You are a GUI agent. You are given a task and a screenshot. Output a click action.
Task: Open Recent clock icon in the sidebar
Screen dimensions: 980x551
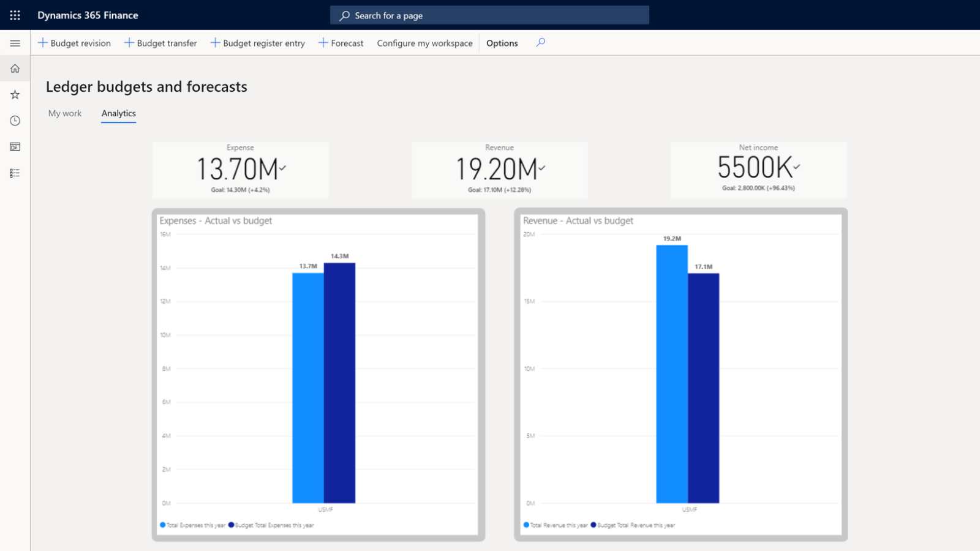point(15,121)
